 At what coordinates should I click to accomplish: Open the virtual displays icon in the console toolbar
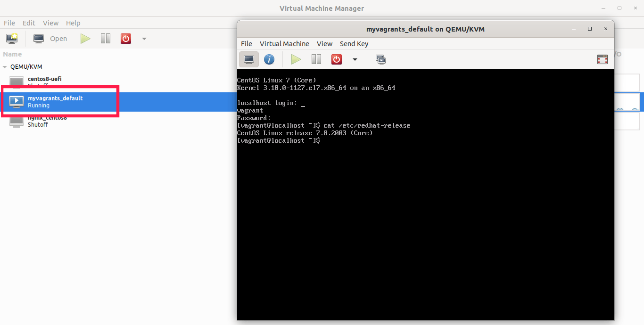(x=380, y=59)
